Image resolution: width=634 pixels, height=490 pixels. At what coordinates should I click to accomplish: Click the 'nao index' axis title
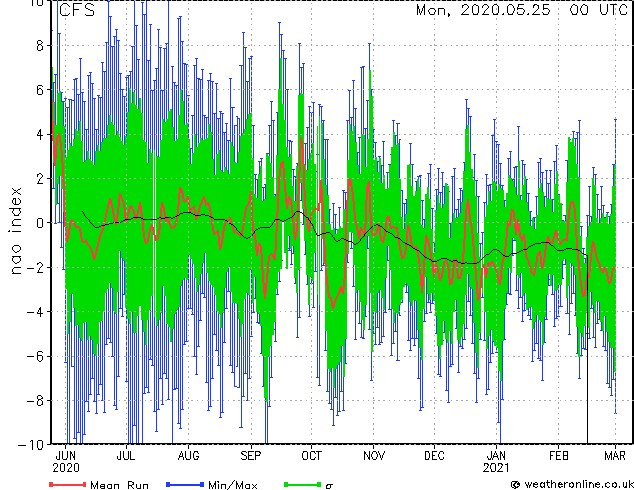tap(15, 231)
